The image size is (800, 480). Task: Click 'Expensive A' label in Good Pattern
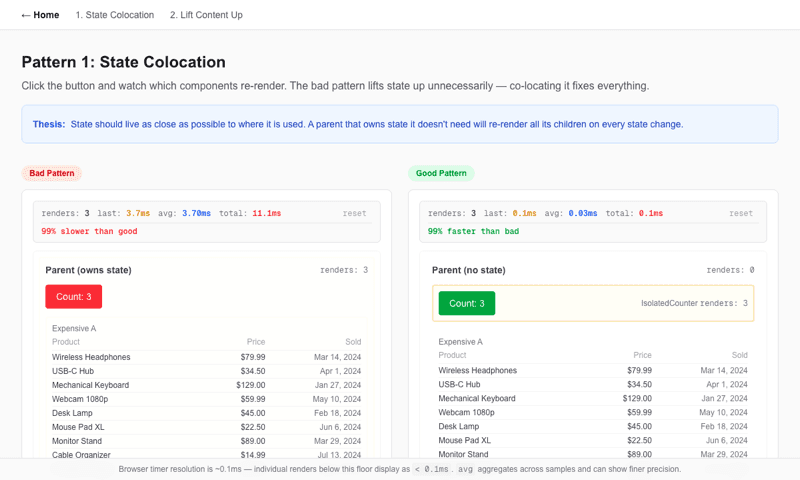tap(460, 342)
